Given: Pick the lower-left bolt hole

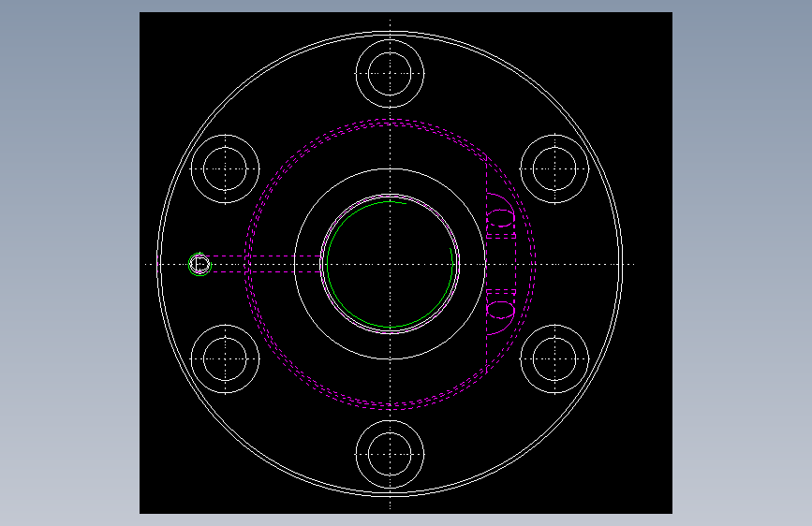Looking at the screenshot, I should pyautogui.click(x=226, y=358).
